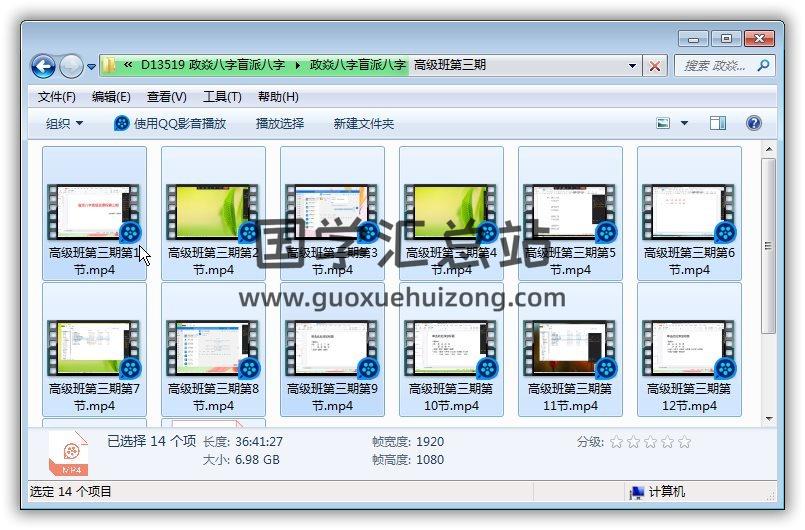
Task: Click the vertical scrollbar thumb
Action: point(769,245)
